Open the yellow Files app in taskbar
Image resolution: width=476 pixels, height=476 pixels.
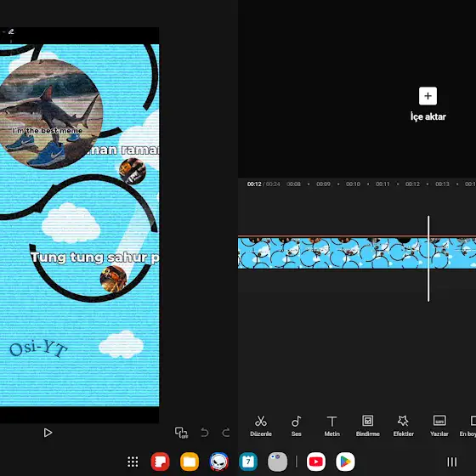pos(190,462)
